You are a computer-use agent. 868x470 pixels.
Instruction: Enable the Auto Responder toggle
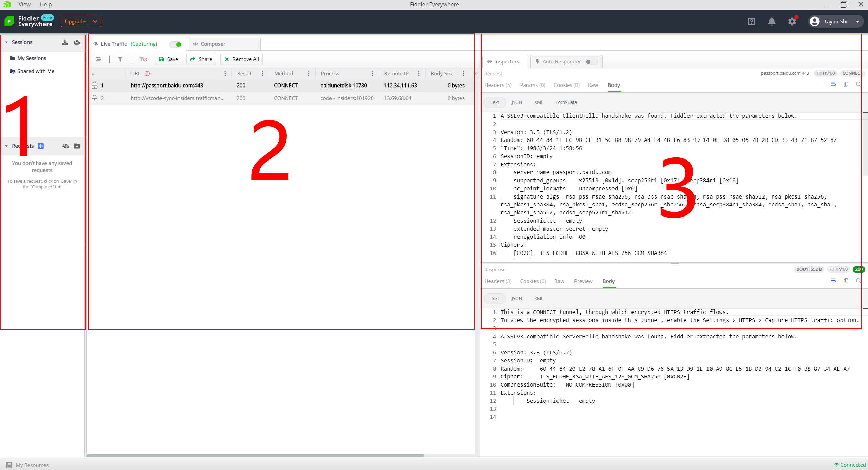pyautogui.click(x=591, y=62)
